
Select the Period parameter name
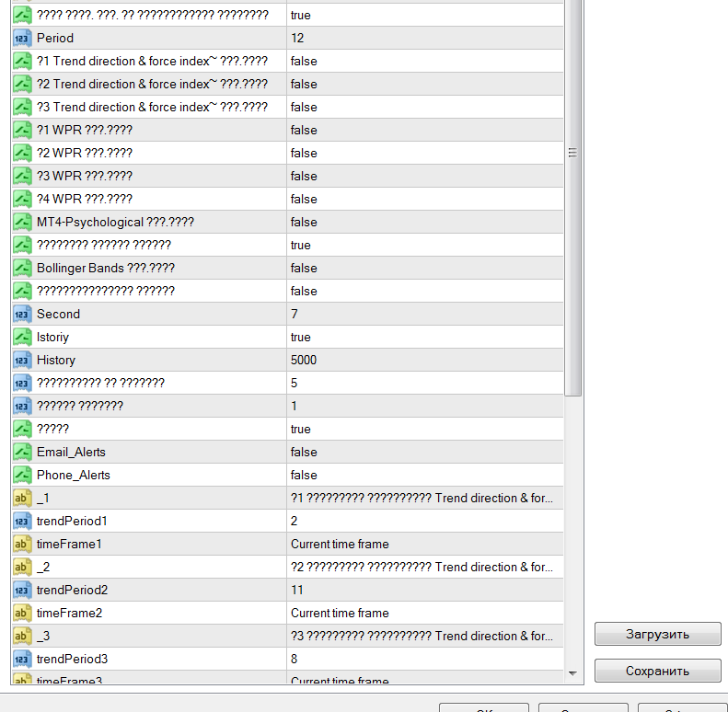pos(55,38)
